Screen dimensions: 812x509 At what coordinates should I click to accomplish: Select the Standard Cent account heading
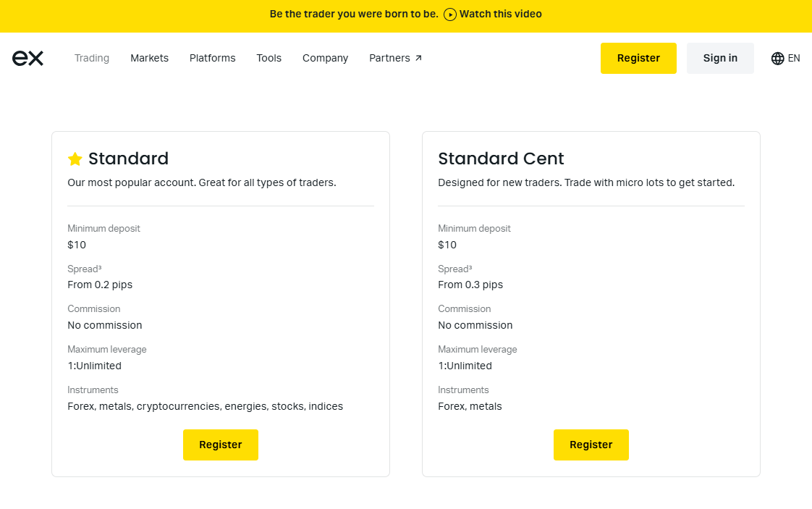(501, 159)
